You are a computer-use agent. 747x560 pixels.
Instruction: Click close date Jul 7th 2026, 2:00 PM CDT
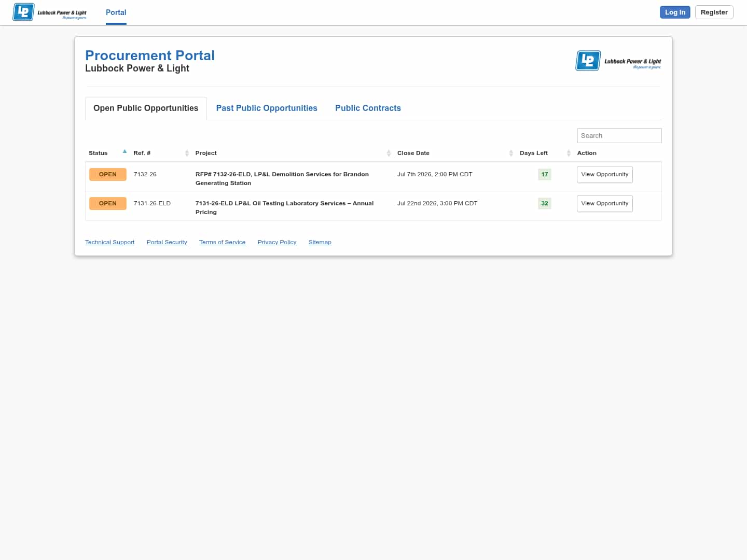[435, 174]
